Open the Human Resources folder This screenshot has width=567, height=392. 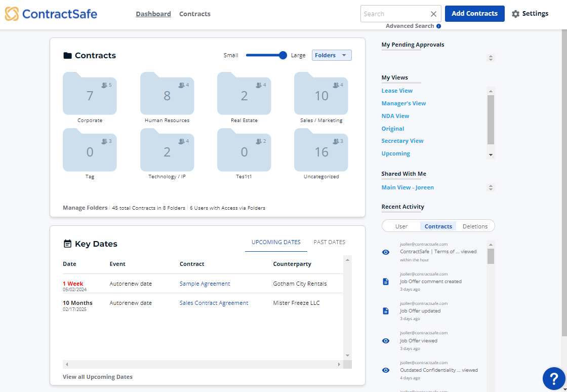[x=167, y=93]
